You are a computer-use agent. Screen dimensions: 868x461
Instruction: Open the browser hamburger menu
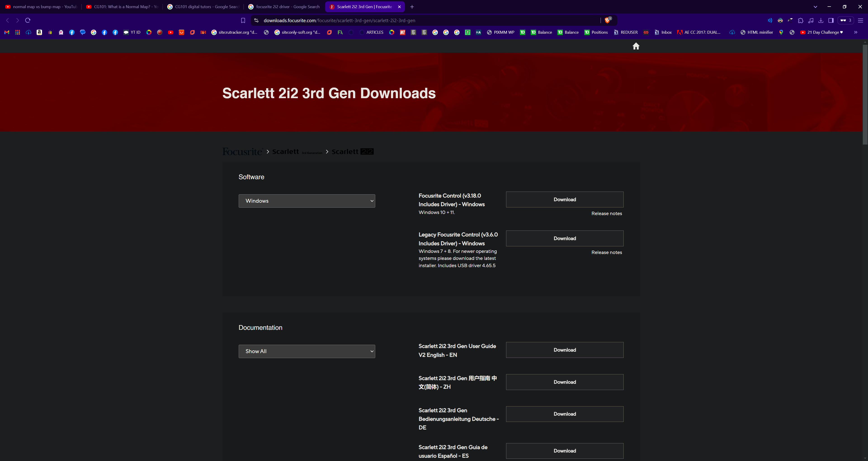coord(860,21)
